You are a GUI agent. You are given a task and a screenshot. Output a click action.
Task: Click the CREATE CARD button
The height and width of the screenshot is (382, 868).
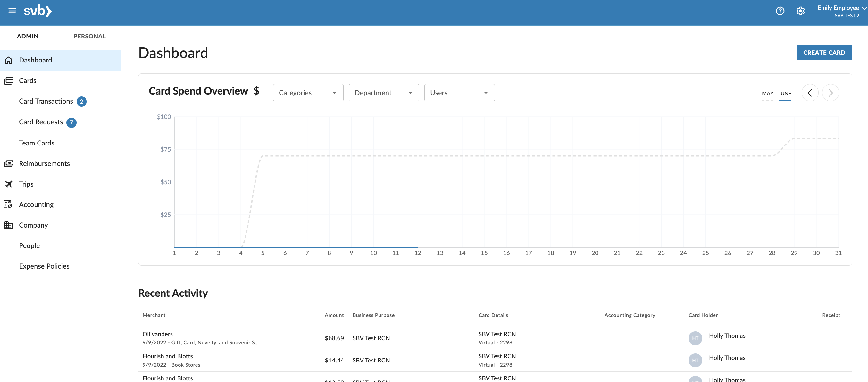pyautogui.click(x=824, y=53)
